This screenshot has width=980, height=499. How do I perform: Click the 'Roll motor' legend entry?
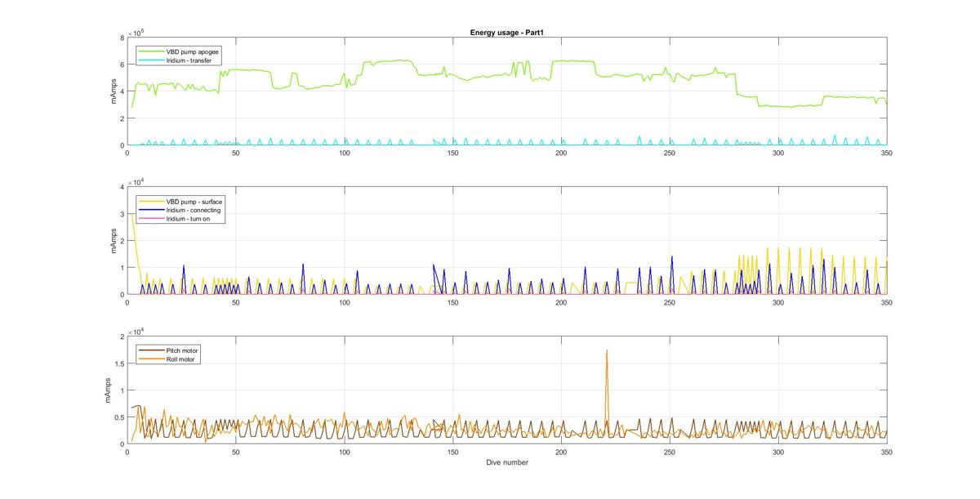pyautogui.click(x=167, y=359)
